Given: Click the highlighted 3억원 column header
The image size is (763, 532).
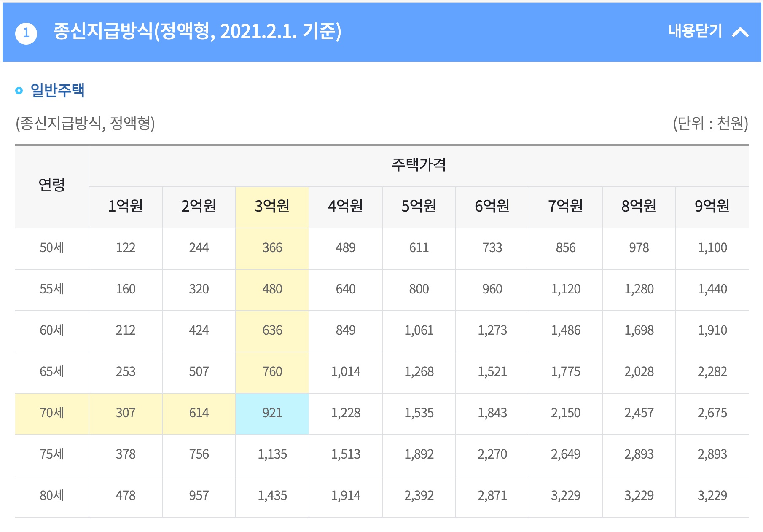Looking at the screenshot, I should (272, 206).
